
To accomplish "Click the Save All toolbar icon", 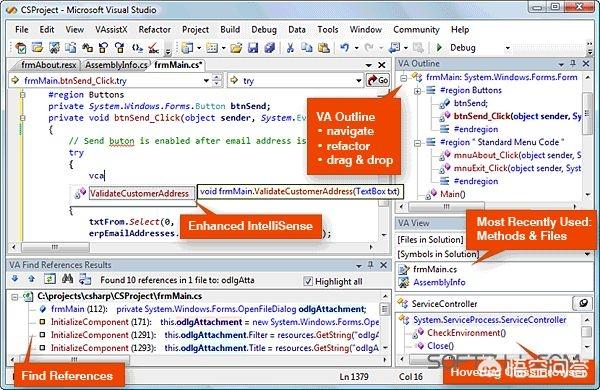I will tap(270, 48).
